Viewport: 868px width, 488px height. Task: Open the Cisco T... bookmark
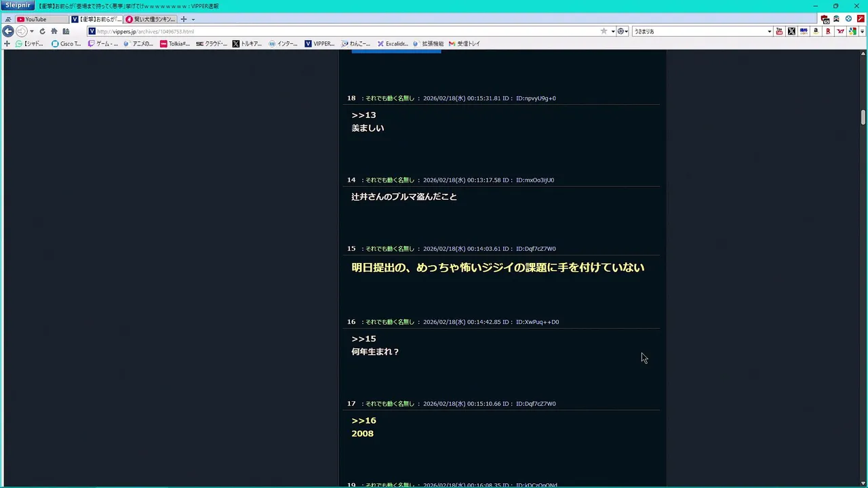(66, 43)
